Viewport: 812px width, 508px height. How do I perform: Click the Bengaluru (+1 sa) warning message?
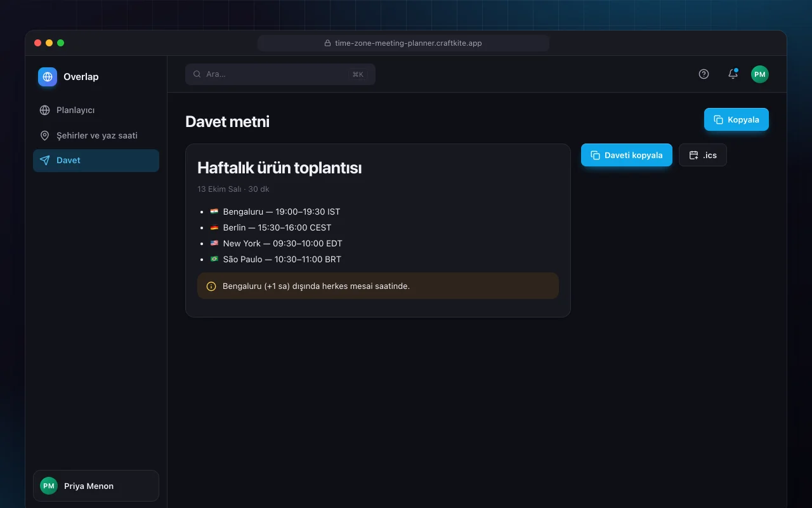coord(378,286)
